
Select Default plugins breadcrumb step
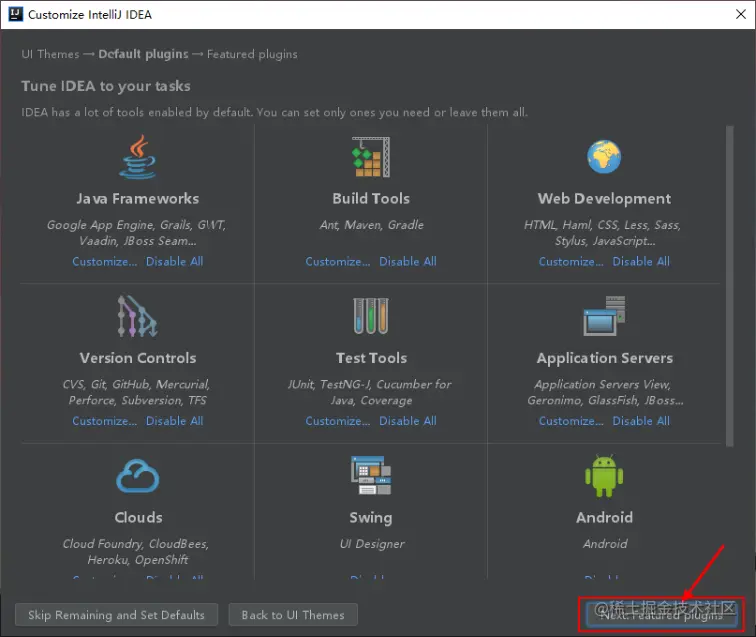143,54
